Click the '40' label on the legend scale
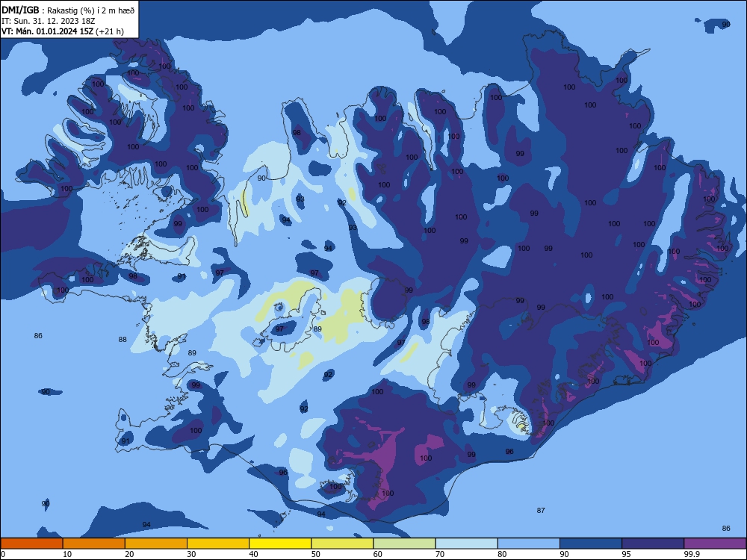The height and width of the screenshot is (560, 747). 253,554
